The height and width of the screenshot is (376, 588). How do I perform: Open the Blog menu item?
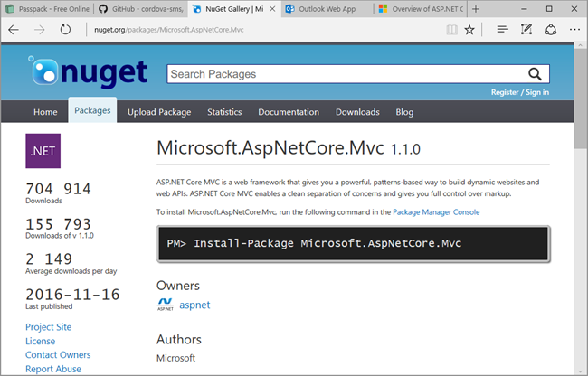[404, 112]
